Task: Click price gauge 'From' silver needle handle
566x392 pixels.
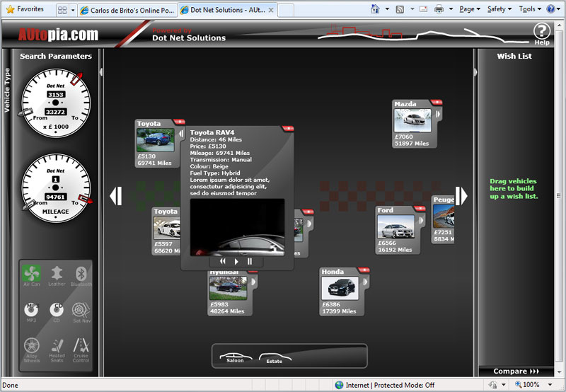Action: 25,113
